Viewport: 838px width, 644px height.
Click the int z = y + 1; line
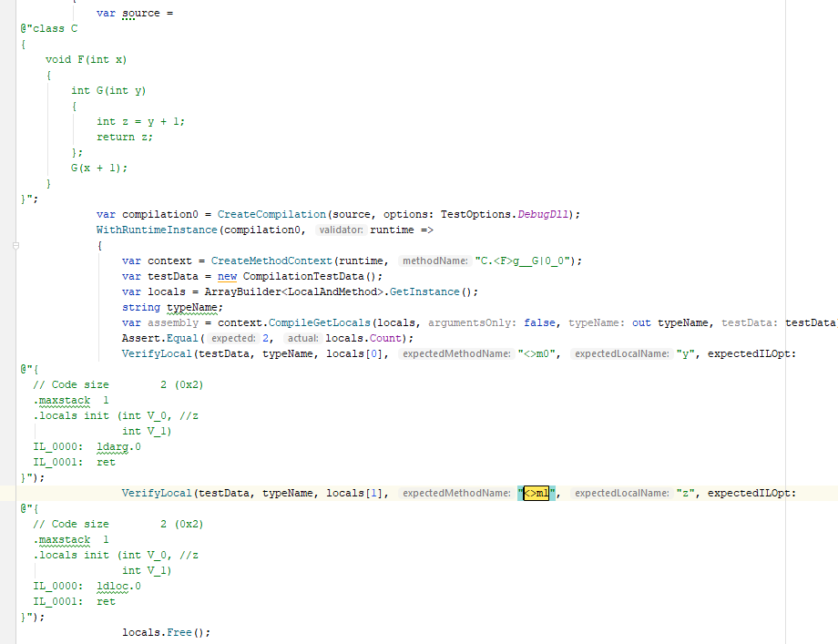pyautogui.click(x=140, y=121)
